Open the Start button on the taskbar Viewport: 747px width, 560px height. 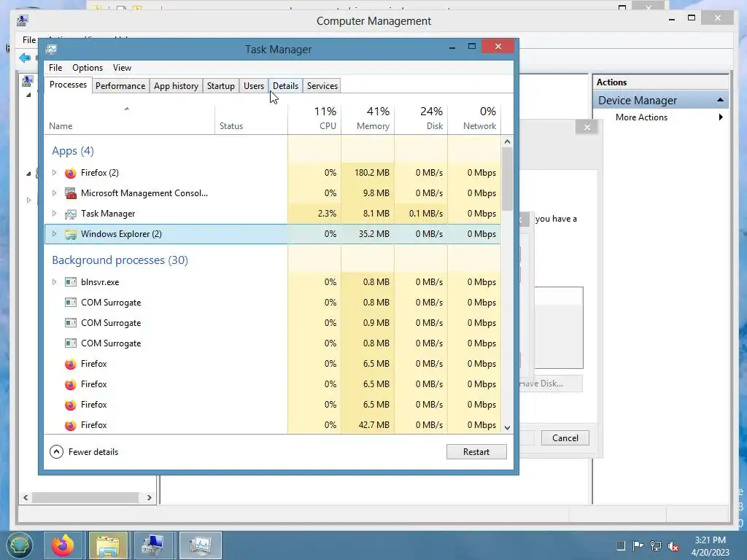(x=20, y=545)
